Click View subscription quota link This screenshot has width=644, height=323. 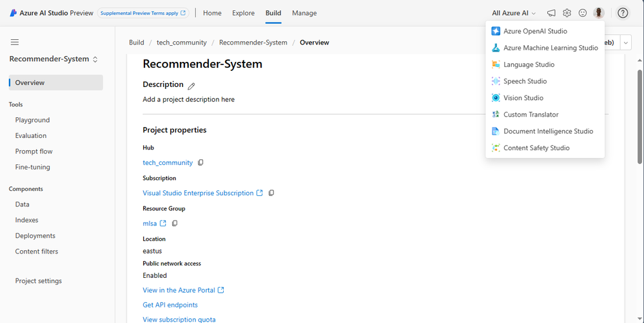(179, 319)
